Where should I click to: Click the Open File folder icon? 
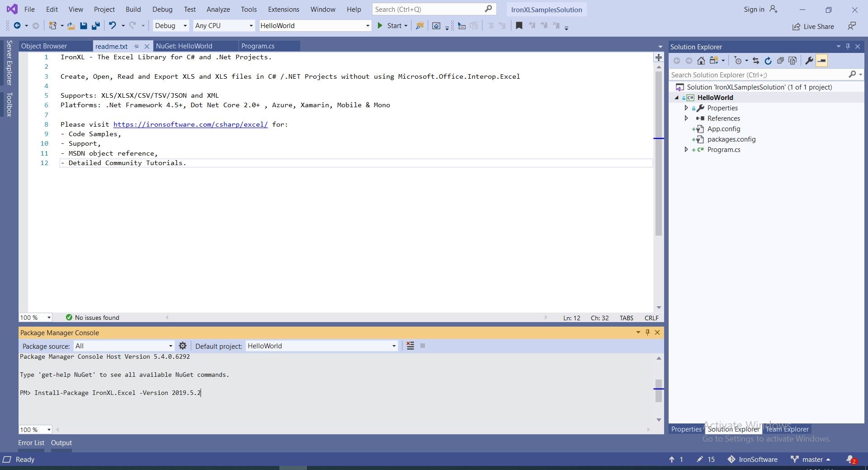tap(71, 26)
